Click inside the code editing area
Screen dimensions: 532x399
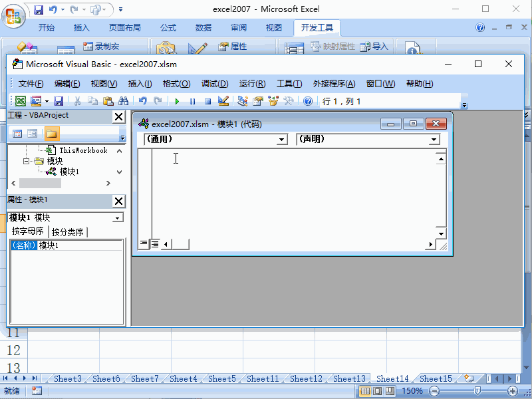tap(293, 194)
